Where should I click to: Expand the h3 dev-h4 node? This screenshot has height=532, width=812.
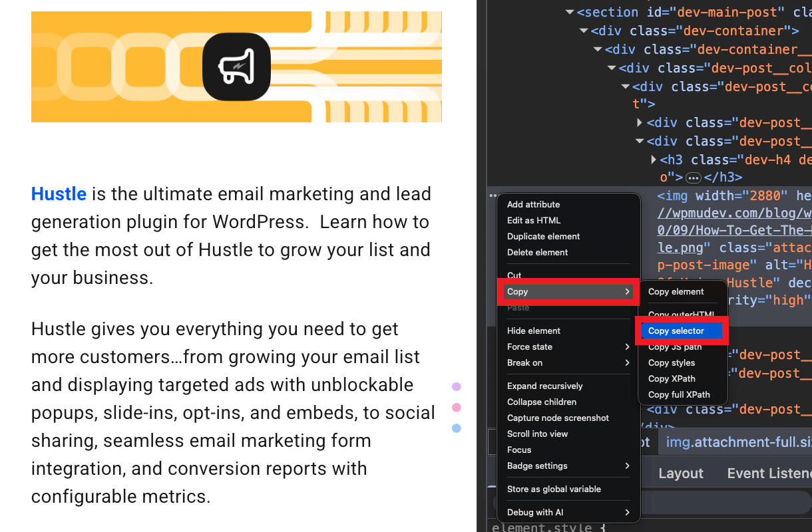(x=654, y=160)
